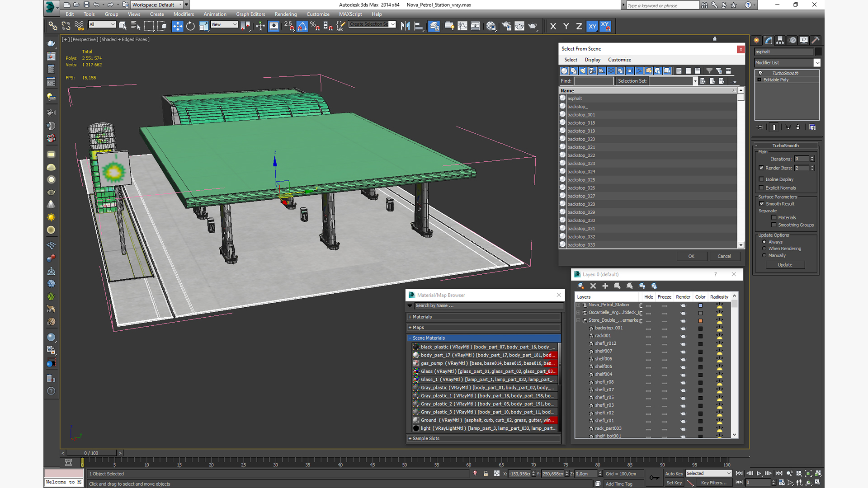Open the Manage Layers toolbar button

point(434,26)
